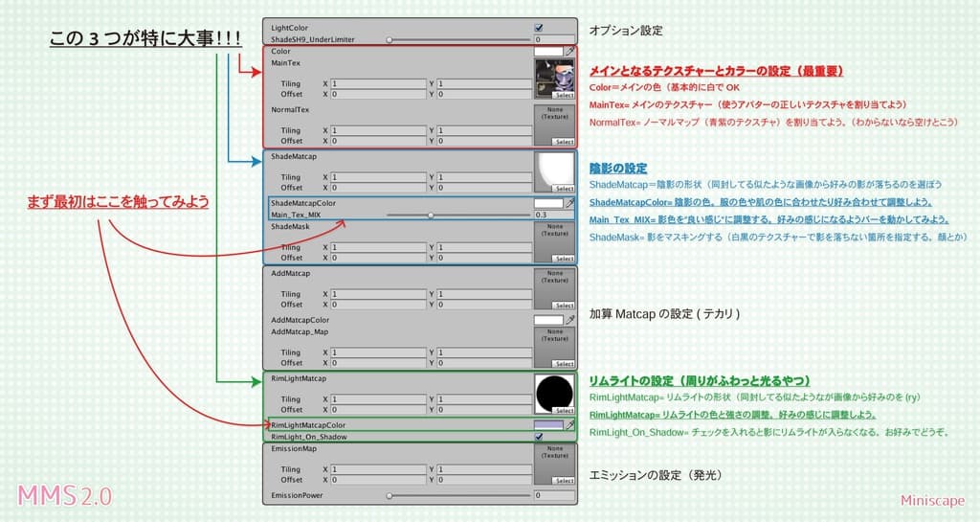This screenshot has height=522, width=980.
Task: Click the AddMatcapColor eyedropper icon
Action: click(x=570, y=320)
